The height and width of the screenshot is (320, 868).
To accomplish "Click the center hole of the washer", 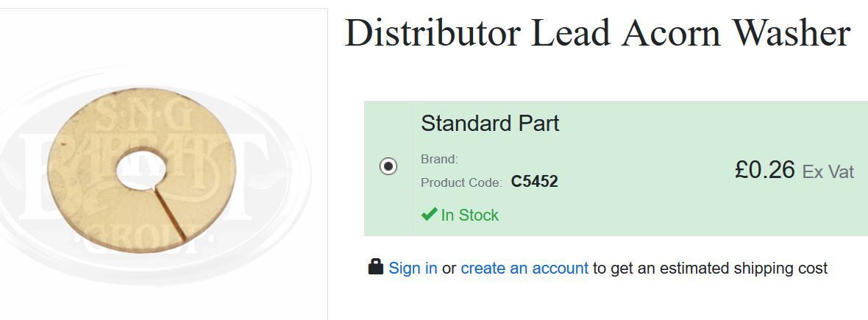I will pos(142,168).
